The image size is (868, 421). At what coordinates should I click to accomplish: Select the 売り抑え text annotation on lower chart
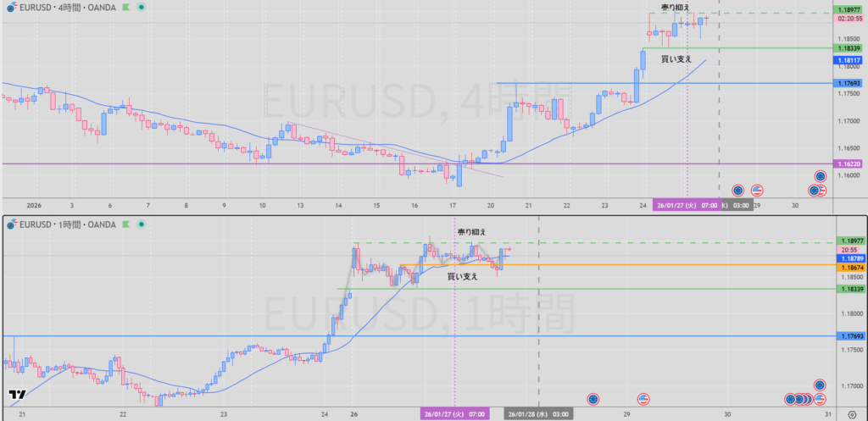click(x=472, y=231)
